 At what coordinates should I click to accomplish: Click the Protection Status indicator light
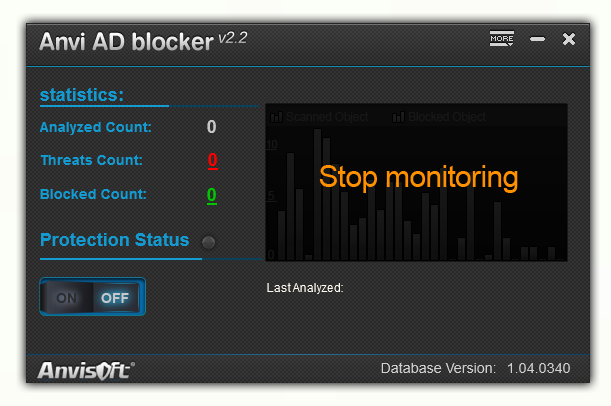point(208,241)
